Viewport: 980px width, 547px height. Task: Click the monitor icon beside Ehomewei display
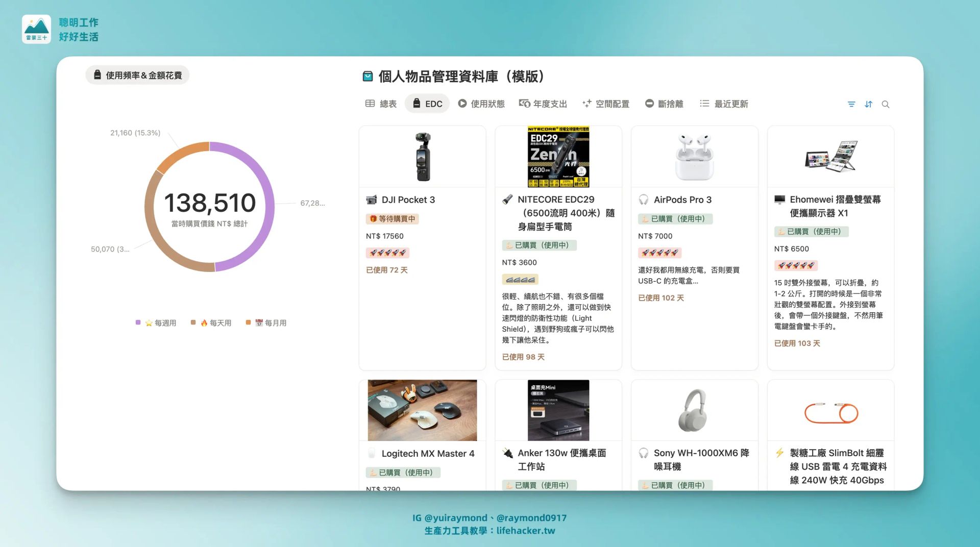(779, 200)
